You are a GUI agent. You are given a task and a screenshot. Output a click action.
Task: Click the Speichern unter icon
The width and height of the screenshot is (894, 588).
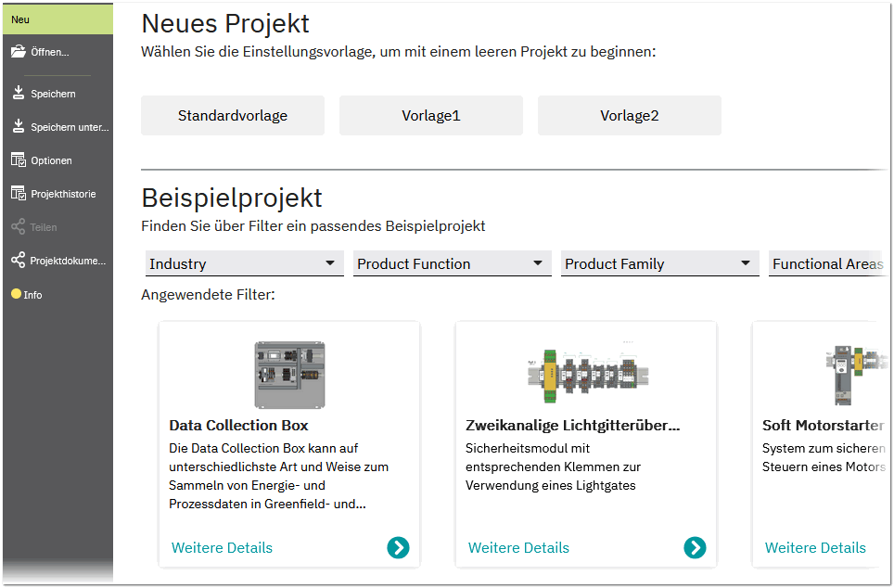(x=19, y=127)
